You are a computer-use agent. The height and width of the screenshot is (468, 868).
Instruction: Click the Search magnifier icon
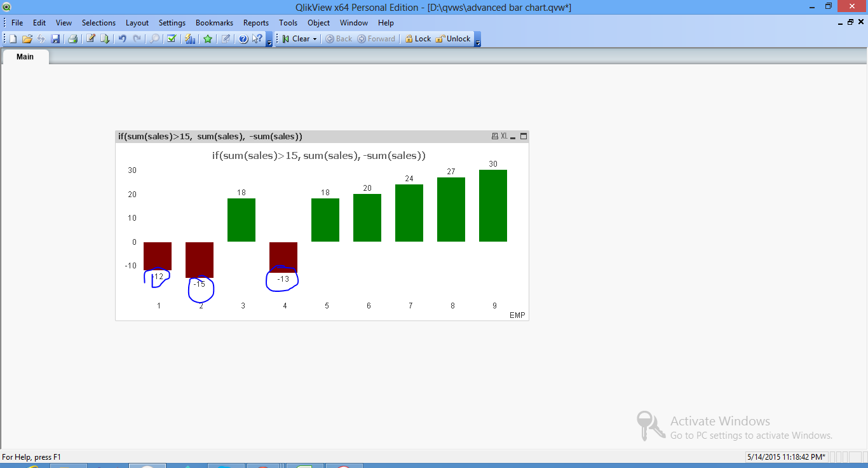(154, 39)
